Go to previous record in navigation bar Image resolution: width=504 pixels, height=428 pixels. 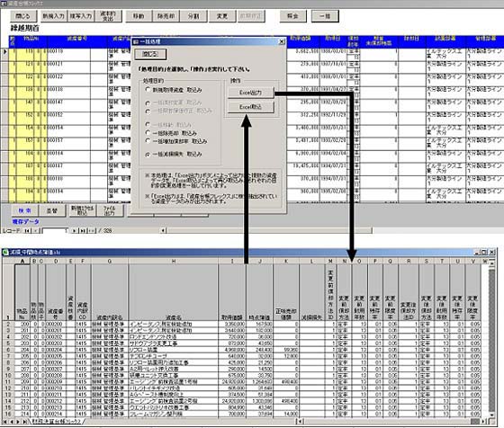coord(36,230)
